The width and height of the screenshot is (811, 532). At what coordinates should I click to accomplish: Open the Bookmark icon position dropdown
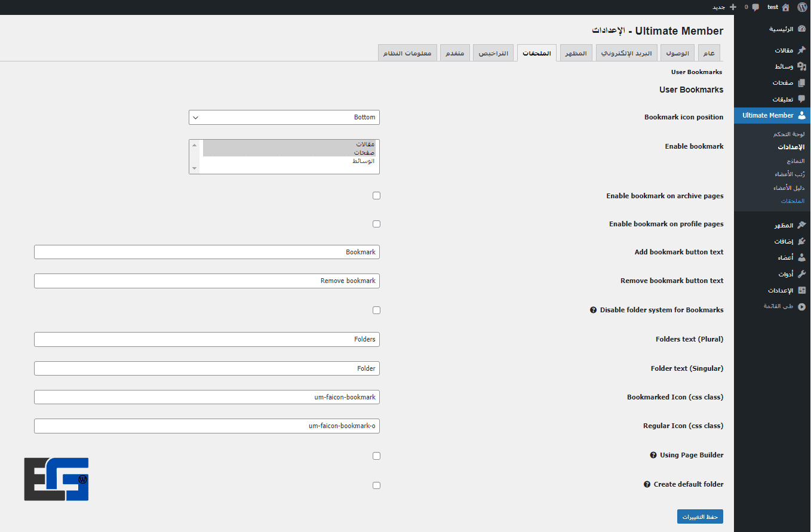[x=284, y=117]
